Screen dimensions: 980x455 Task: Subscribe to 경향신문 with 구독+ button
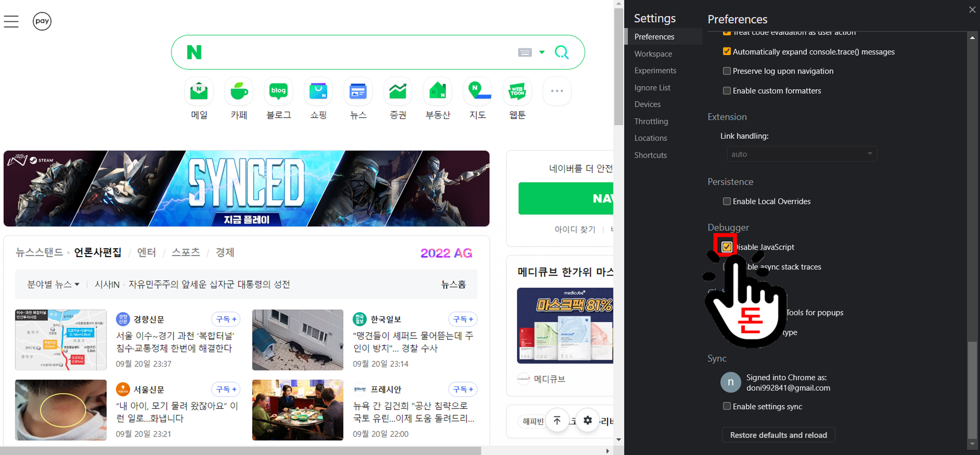point(226,319)
